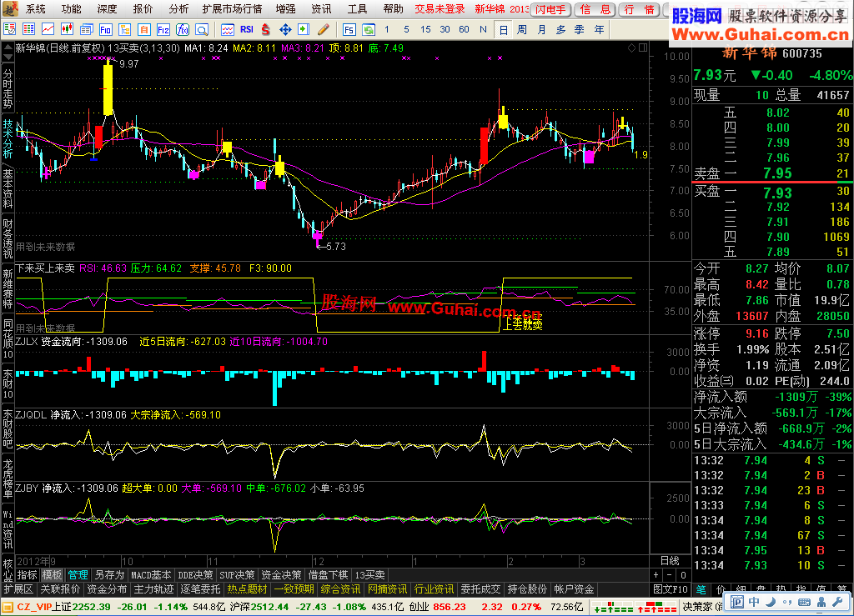This screenshot has height=616, width=854.
Task: Click the 图文F10 button
Action: click(x=671, y=588)
